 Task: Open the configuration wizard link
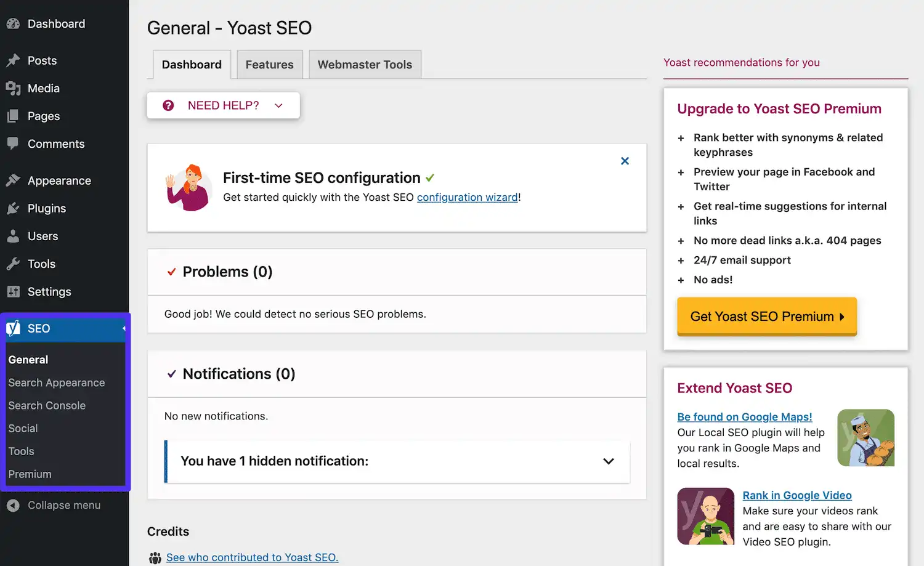pos(467,197)
